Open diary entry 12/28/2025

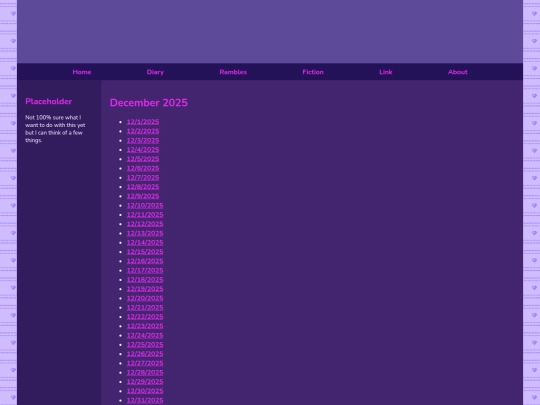coord(145,373)
